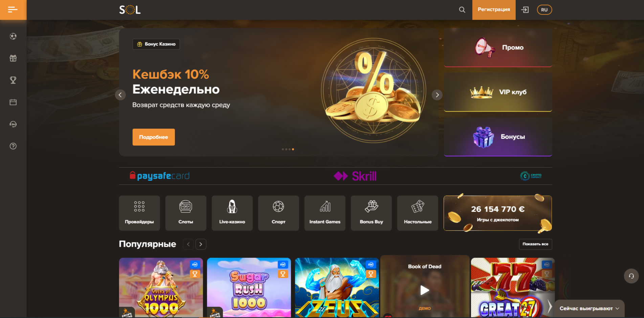Open the orange hamburger menu
This screenshot has width=644, height=318.
point(13,10)
